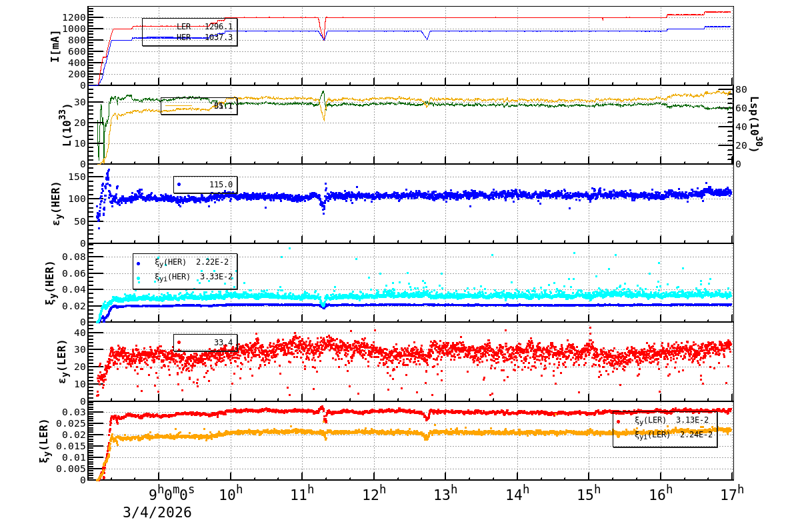Click the "0.06" tick on the ξy(HER) axis
Image resolution: width=800 pixels, height=532 pixels.
[75, 273]
